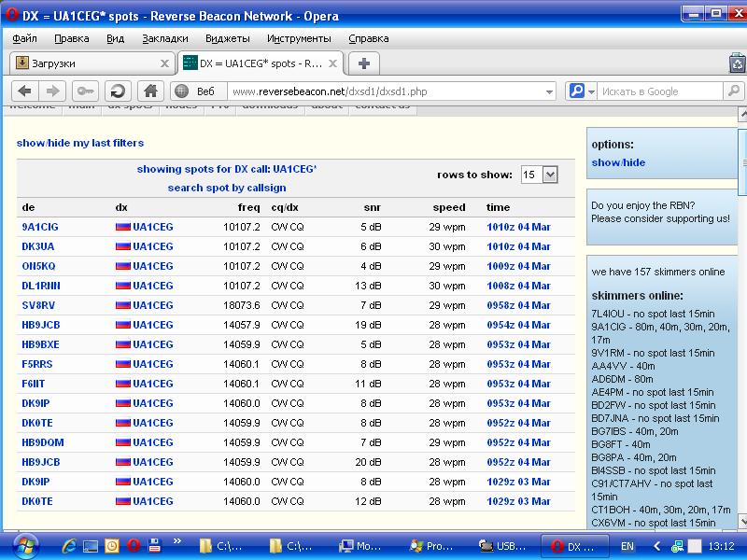Screen dimensions: 747x560
Task: Launch Internet Explorer from quick launch
Action: (68, 546)
